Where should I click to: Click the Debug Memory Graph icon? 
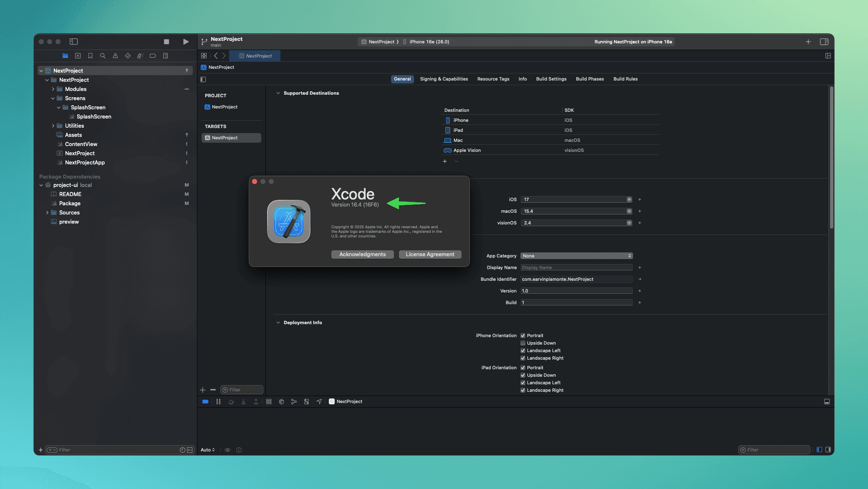294,402
